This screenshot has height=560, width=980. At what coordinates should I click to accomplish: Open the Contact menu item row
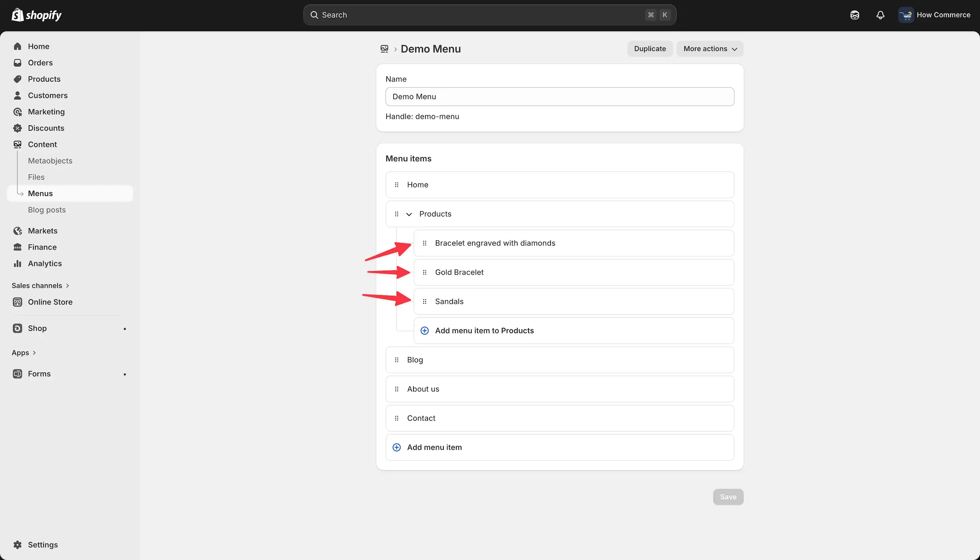coord(560,418)
